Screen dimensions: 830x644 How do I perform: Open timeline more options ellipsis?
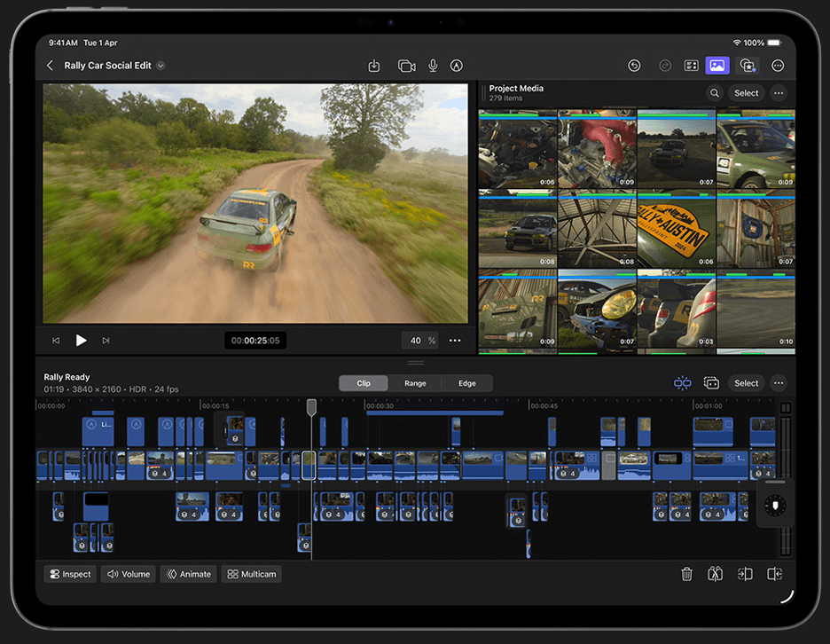tap(779, 383)
